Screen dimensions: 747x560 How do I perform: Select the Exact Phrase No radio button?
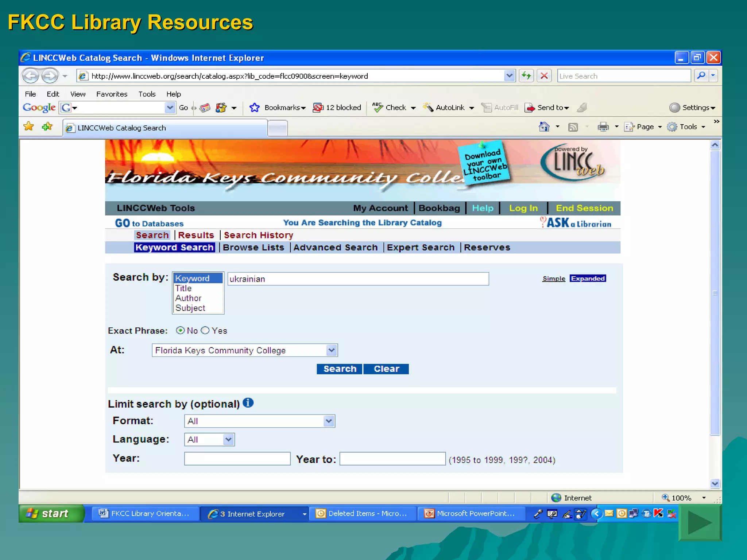(180, 330)
